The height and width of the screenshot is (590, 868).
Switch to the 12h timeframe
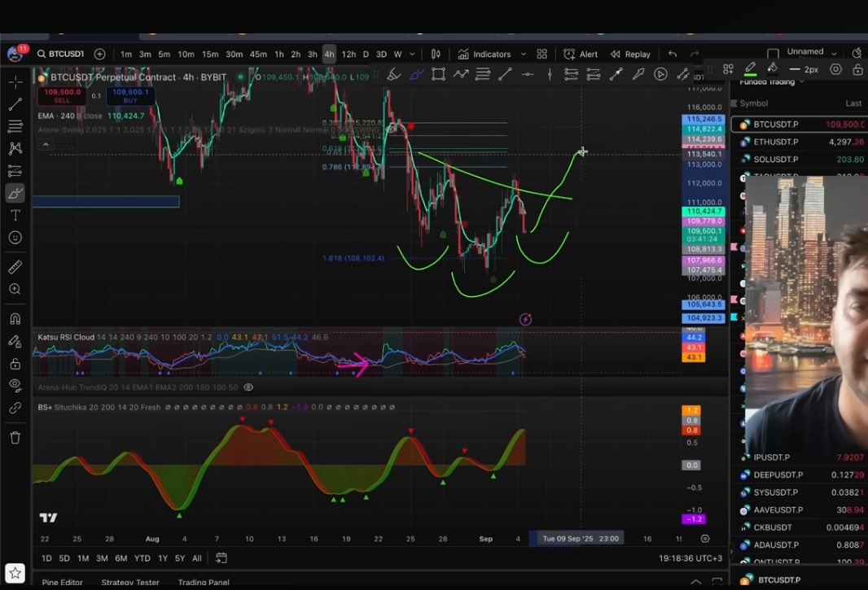(x=349, y=55)
